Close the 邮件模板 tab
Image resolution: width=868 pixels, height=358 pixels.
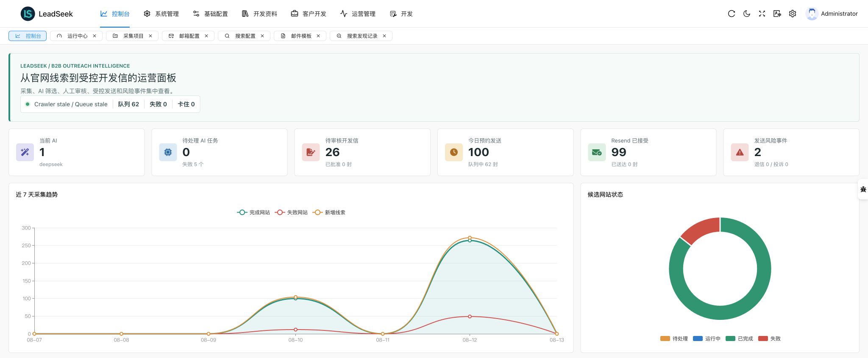318,36
